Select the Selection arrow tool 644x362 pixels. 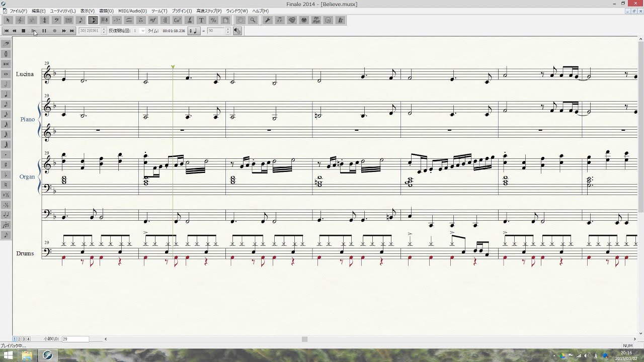[x=8, y=20]
